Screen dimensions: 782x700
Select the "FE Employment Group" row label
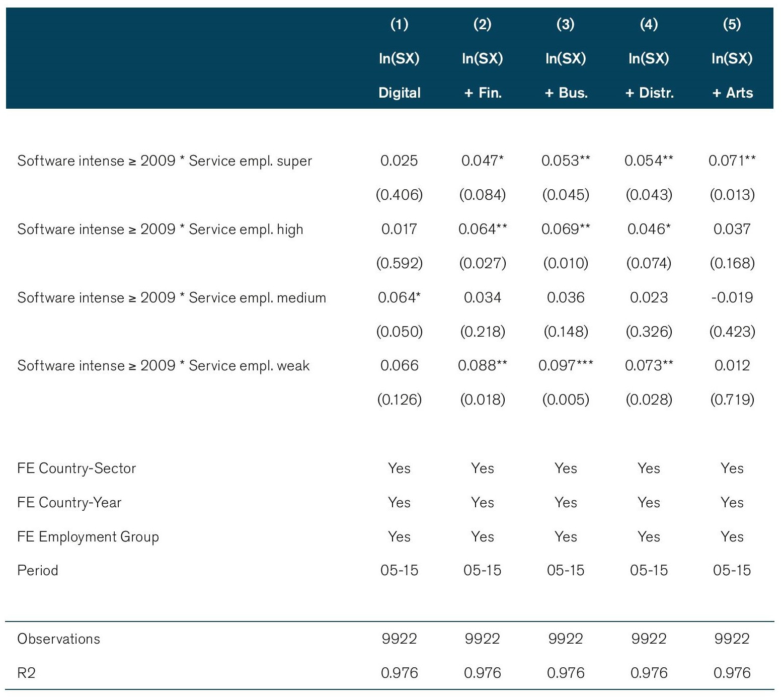pos(88,537)
